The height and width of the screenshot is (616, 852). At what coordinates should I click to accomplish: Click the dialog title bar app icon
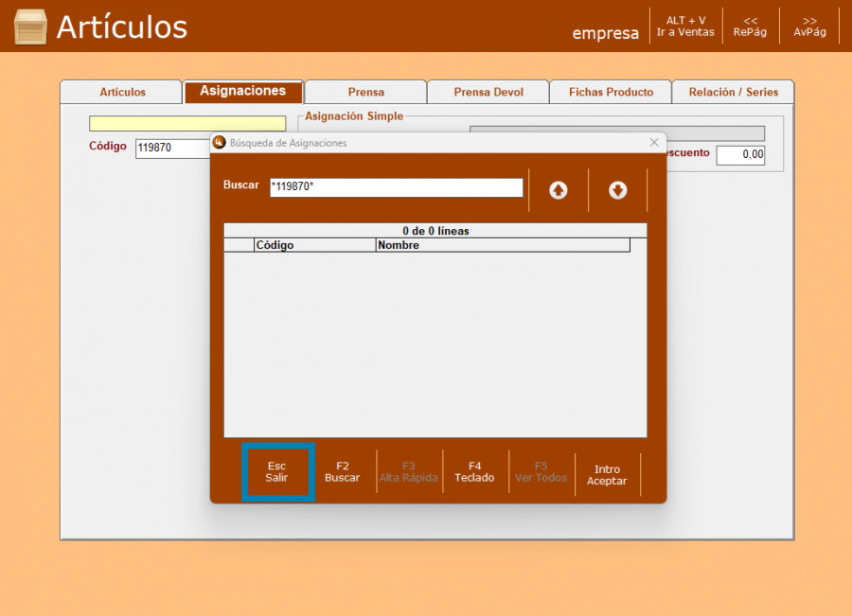tap(220, 143)
